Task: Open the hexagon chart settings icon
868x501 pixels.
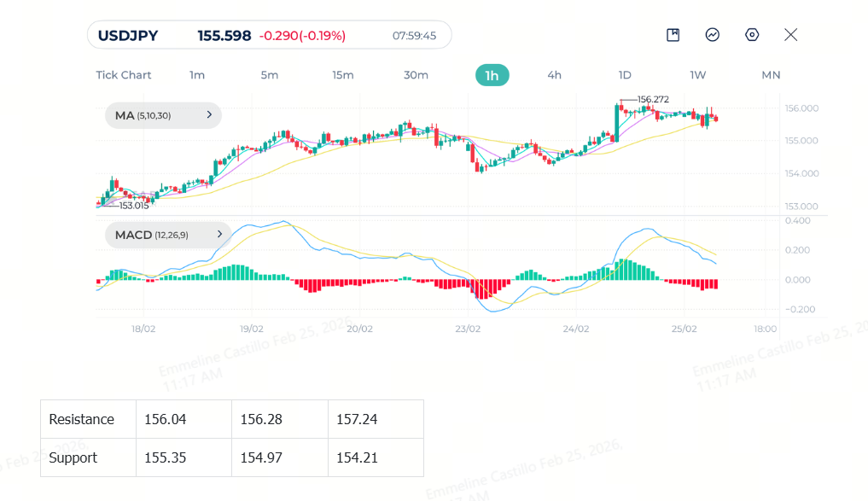Action: 752,35
